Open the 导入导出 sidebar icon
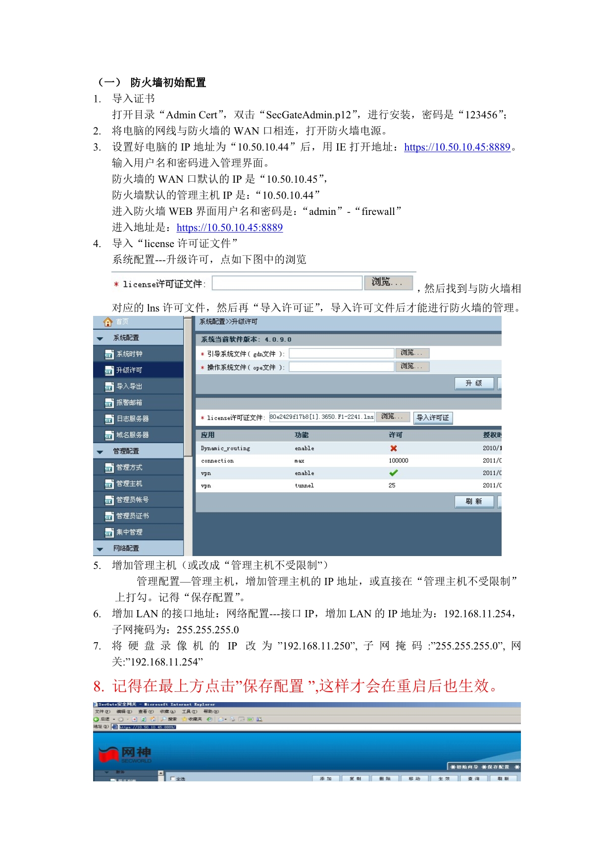The height and width of the screenshot is (868, 614). pyautogui.click(x=109, y=387)
